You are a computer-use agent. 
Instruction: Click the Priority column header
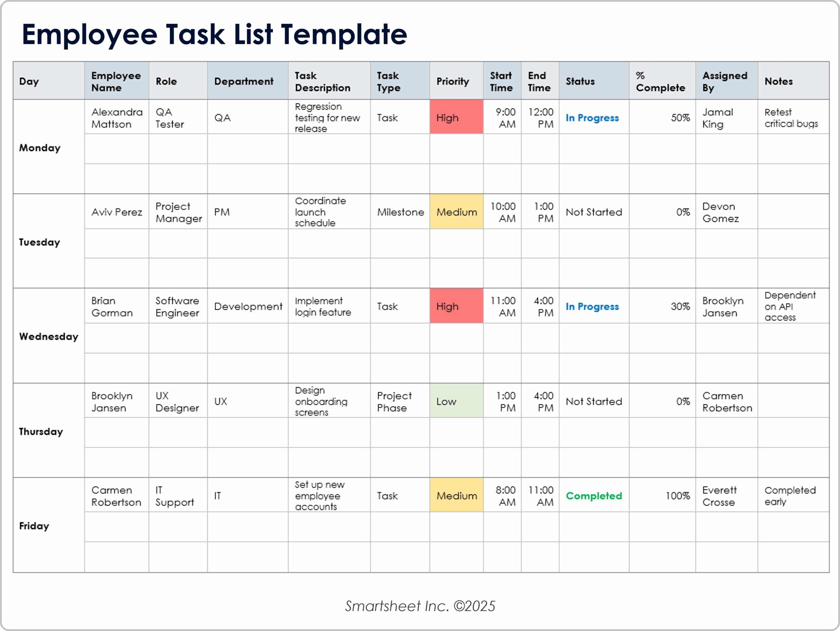tap(453, 81)
